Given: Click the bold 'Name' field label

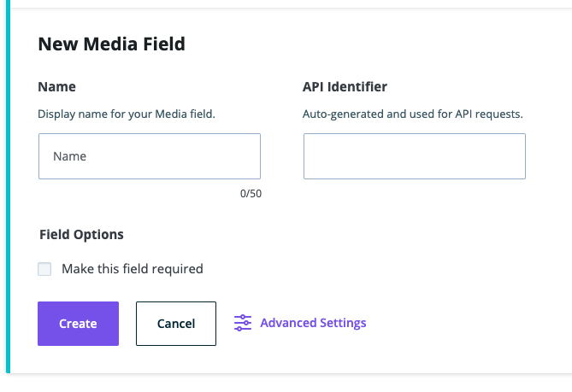Looking at the screenshot, I should (56, 87).
